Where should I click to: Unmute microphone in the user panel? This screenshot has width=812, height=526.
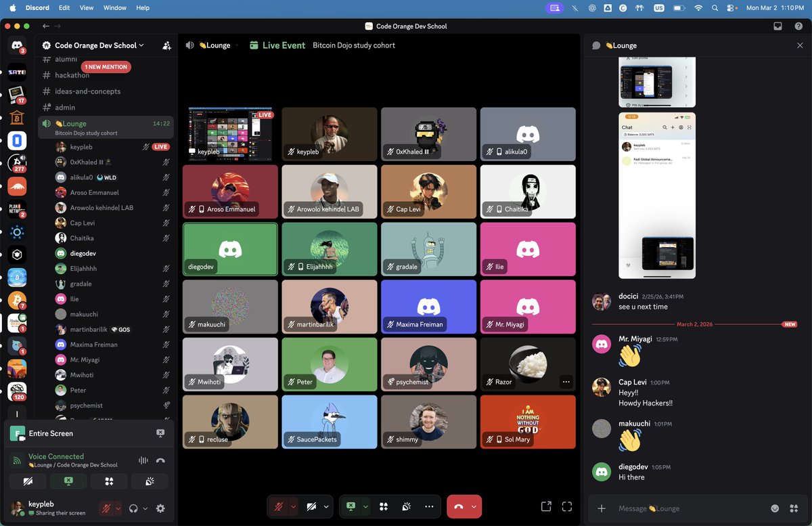106,508
